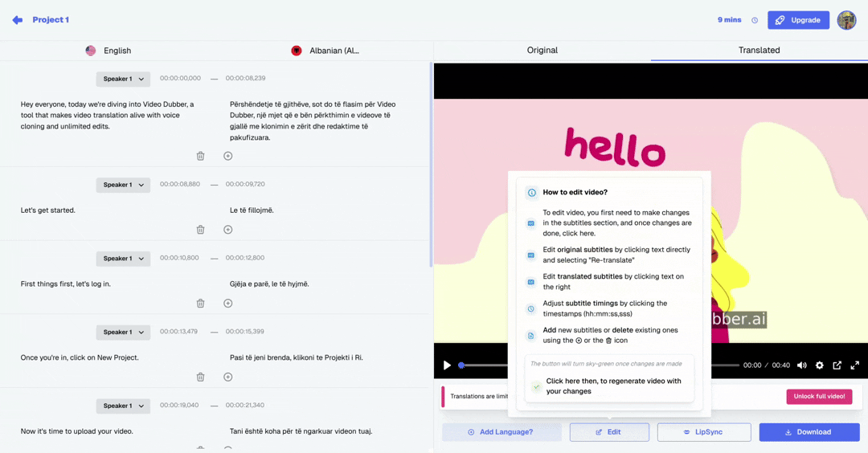Enter fullscreen video mode
Viewport: 868px width, 453px height.
point(854,365)
